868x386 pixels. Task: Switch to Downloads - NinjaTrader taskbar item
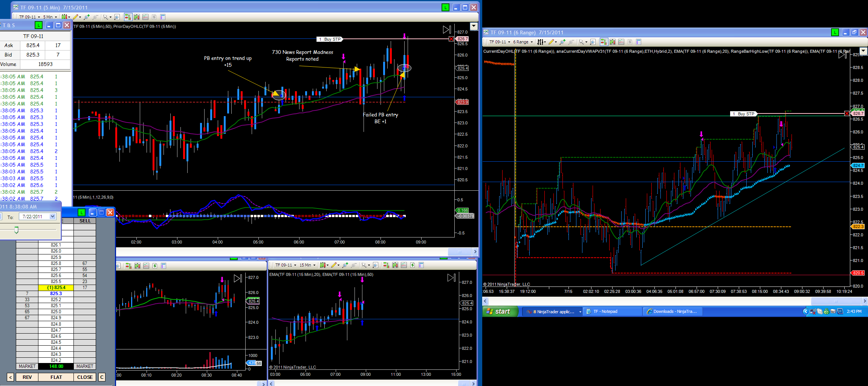coord(672,311)
